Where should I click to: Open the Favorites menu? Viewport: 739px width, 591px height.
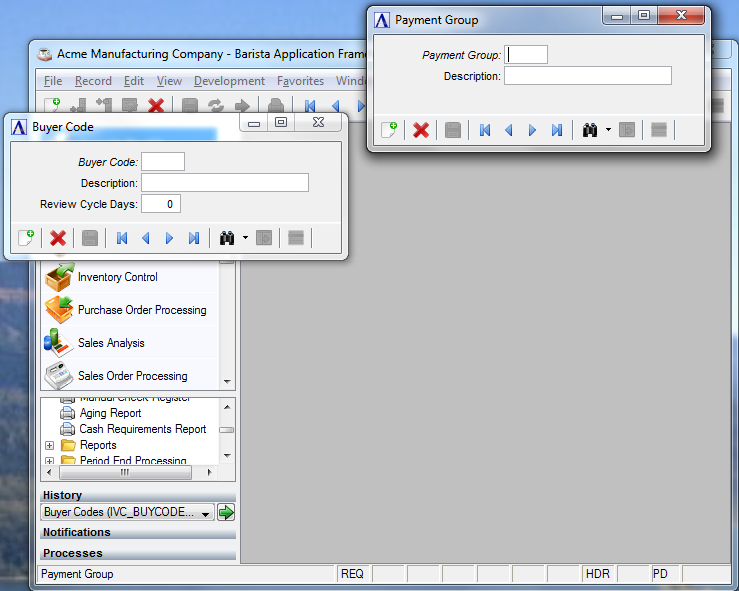pyautogui.click(x=300, y=81)
